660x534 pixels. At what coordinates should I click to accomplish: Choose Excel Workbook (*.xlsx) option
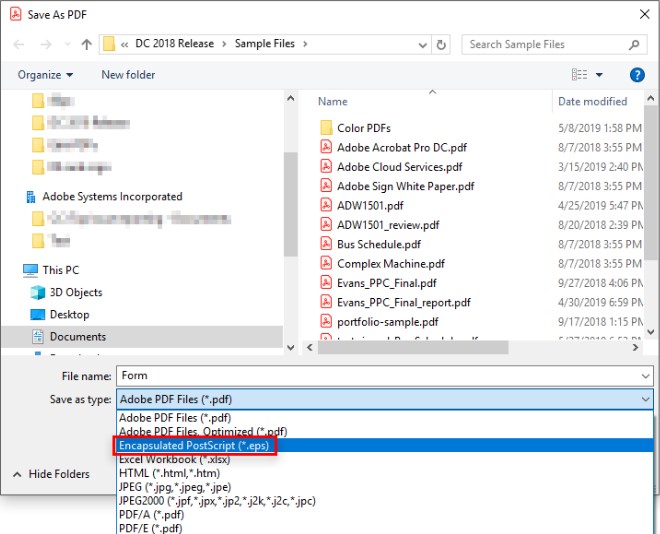[x=385, y=459]
